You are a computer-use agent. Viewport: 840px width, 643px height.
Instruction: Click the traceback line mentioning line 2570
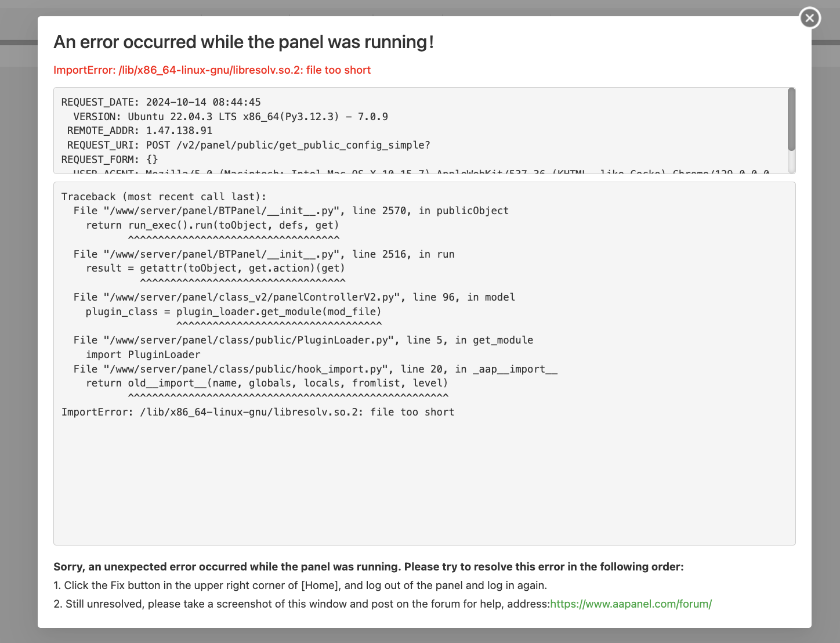coord(291,211)
